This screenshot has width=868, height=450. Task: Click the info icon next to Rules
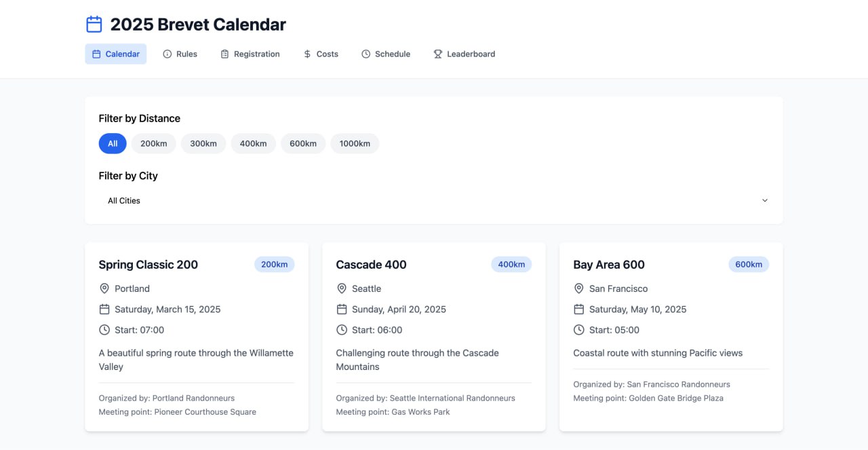point(167,54)
